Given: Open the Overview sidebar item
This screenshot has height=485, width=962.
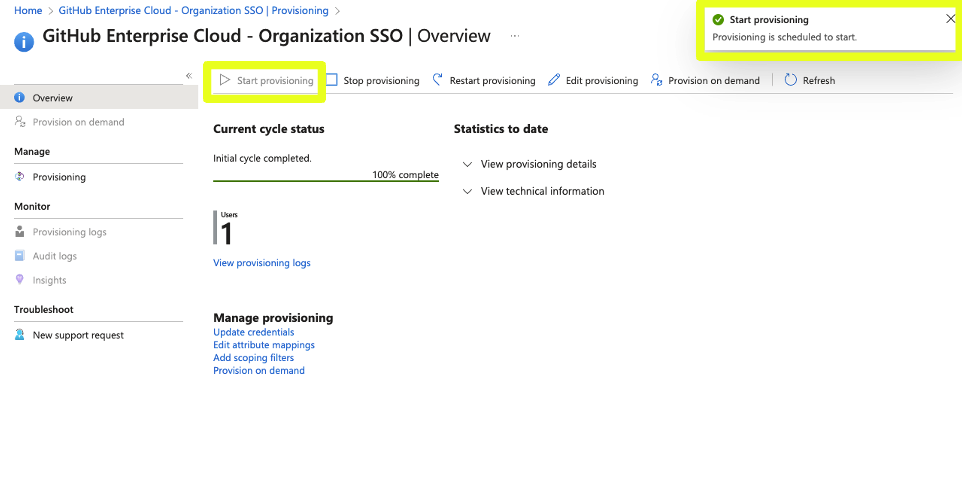Looking at the screenshot, I should pyautogui.click(x=99, y=97).
